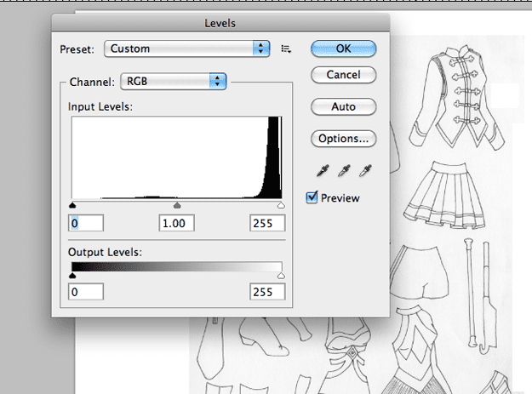The image size is (532, 394).
Task: Click the umbrella sketch in the document
Action: click(x=487, y=298)
